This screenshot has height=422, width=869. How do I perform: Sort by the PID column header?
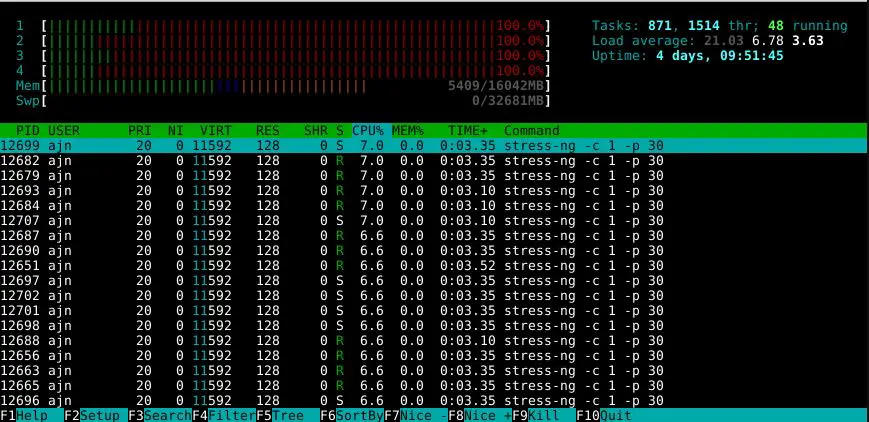click(28, 131)
